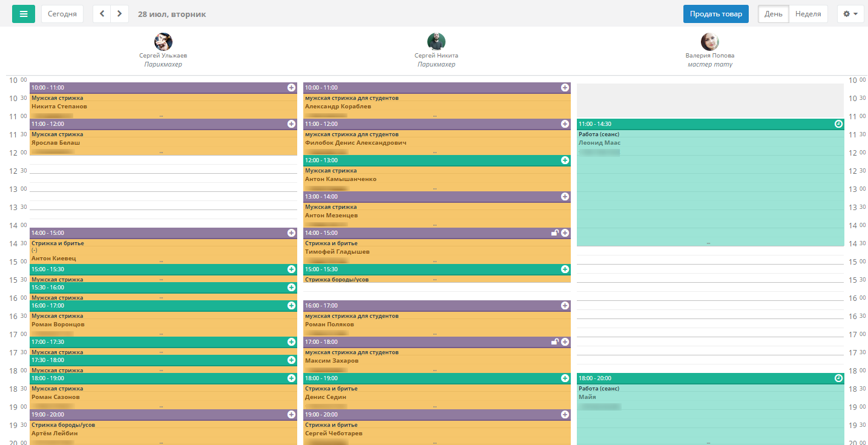Open client name Леонид Маас

coord(599,143)
